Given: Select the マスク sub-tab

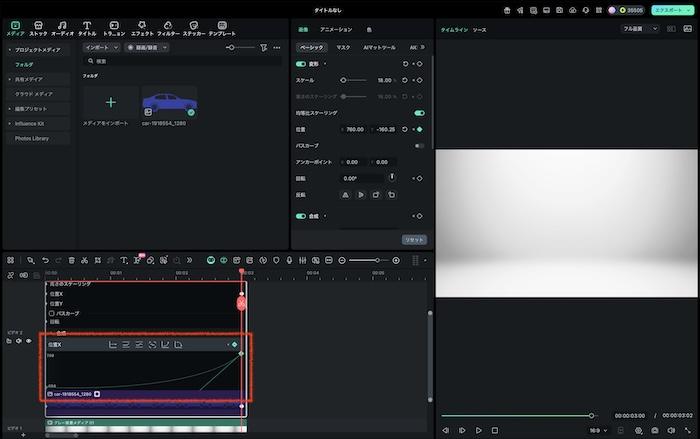Looking at the screenshot, I should click(x=343, y=47).
